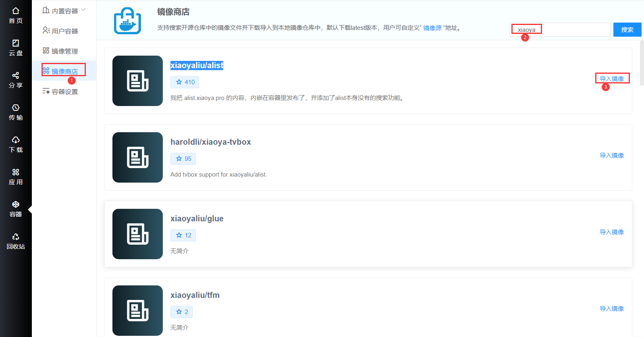Click the 镜像商店 page heading

[173, 12]
